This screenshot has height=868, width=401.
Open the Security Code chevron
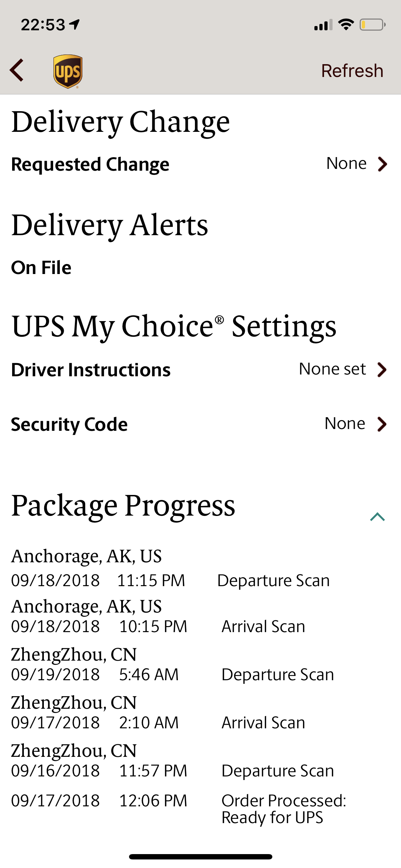click(382, 424)
